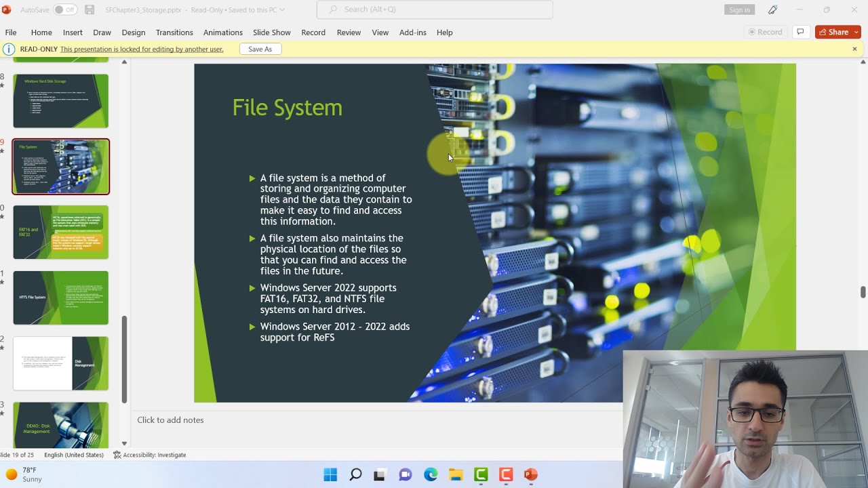
Task: Click thumbnail pane scroll down arrow
Action: (124, 443)
